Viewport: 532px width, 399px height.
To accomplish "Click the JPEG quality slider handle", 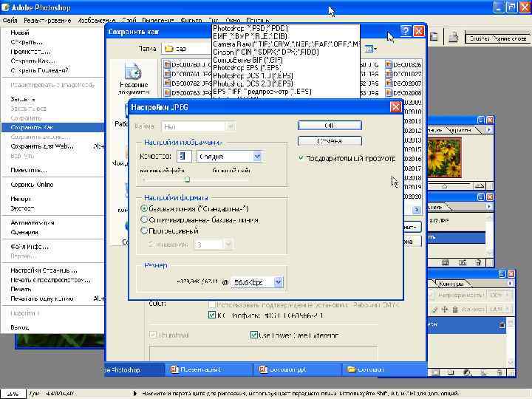I will (x=187, y=179).
